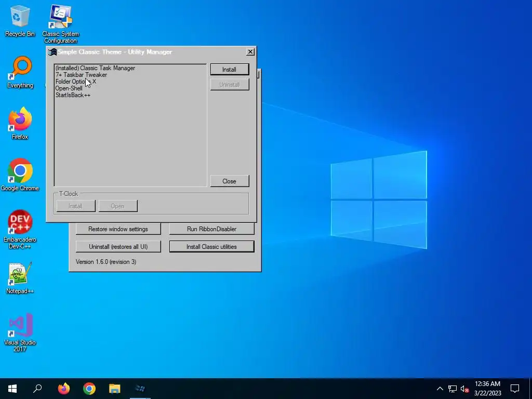Launch Google Chrome from the desktop icon
Image resolution: width=532 pixels, height=399 pixels.
[x=20, y=175]
